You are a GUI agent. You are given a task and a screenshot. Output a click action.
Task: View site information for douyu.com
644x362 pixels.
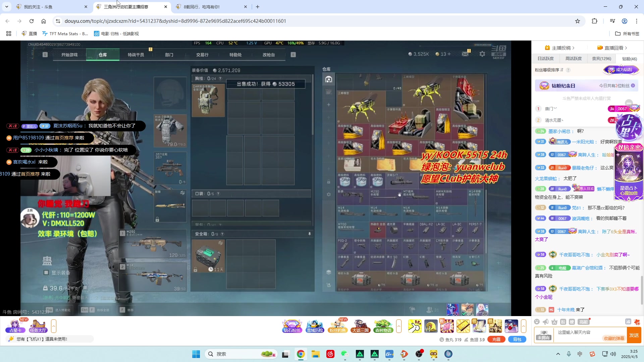click(x=58, y=21)
